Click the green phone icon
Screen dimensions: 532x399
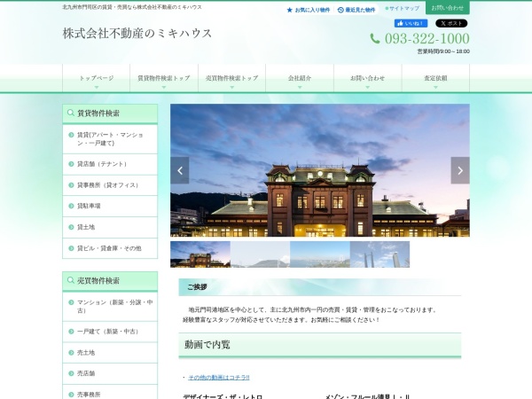375,39
